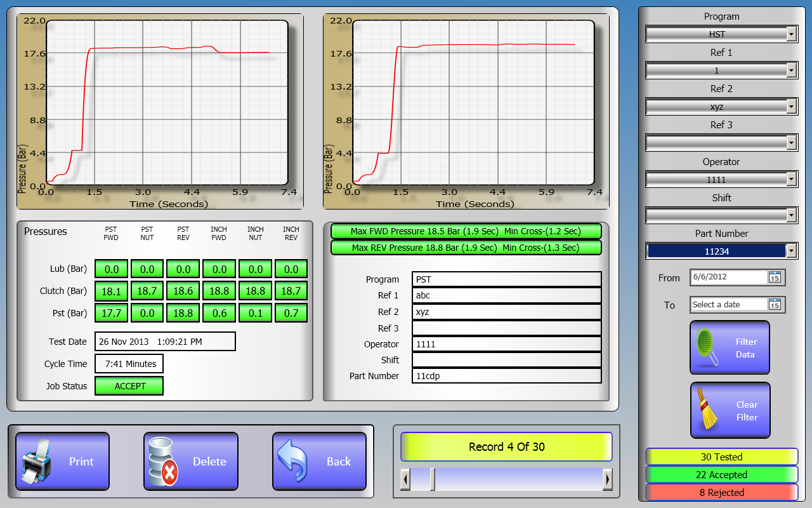Click the Test Date field
The height and width of the screenshot is (508, 812).
[x=165, y=342]
